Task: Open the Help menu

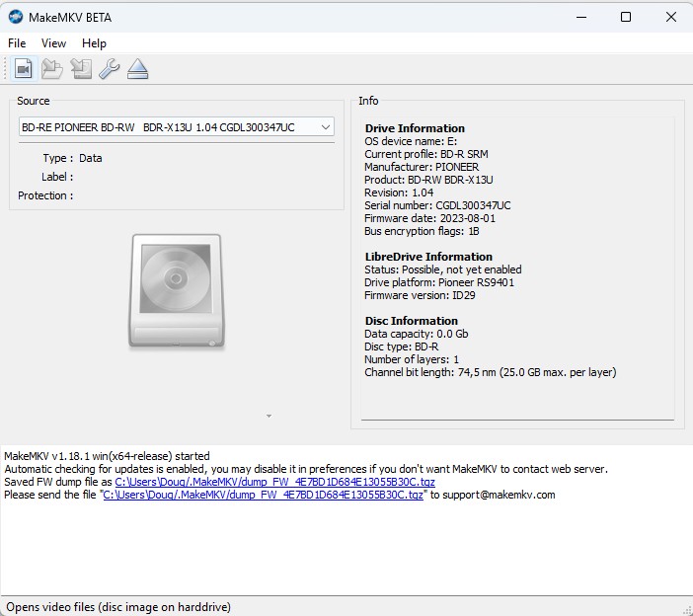Action: coord(94,43)
